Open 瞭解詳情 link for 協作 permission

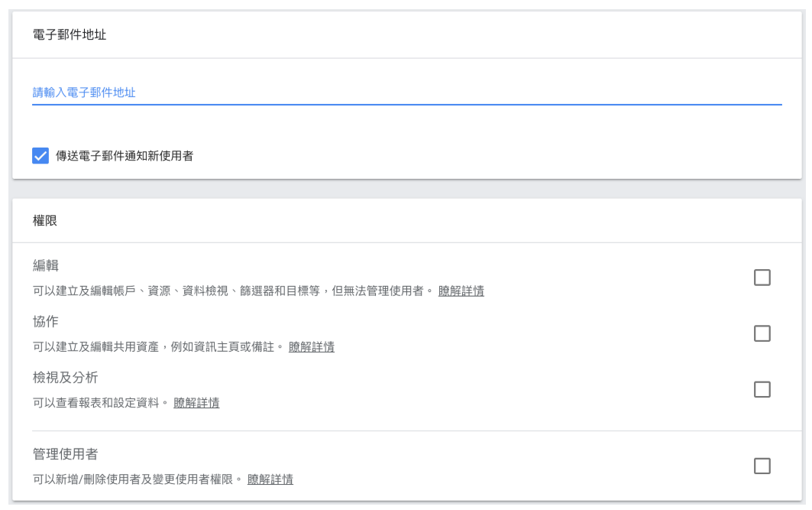pyautogui.click(x=311, y=347)
